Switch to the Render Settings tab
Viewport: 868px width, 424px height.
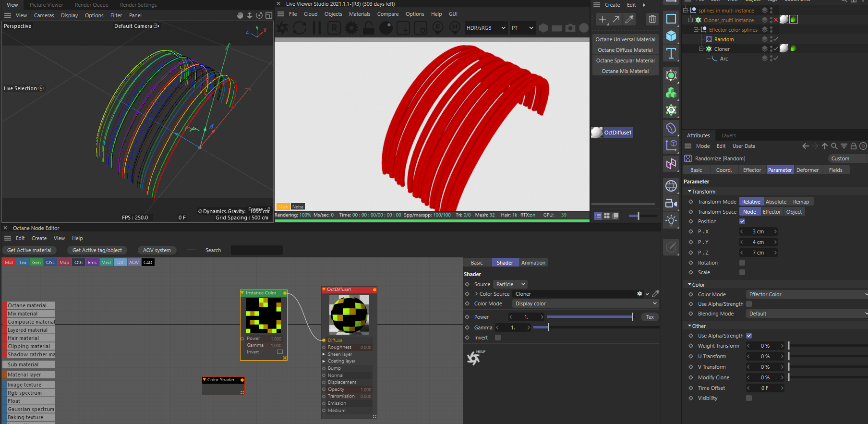tap(138, 5)
